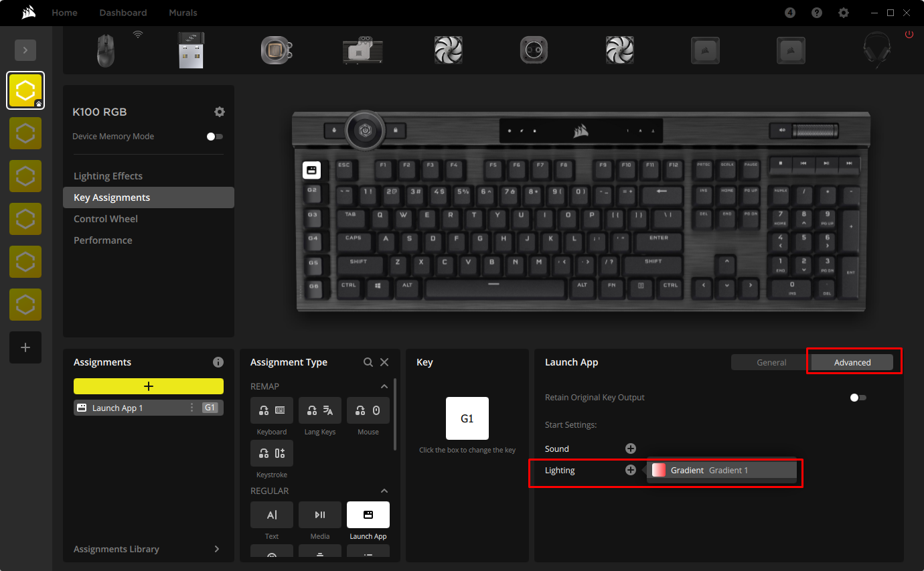Select the Text assignment type
The width and height of the screenshot is (924, 571).
(x=271, y=515)
